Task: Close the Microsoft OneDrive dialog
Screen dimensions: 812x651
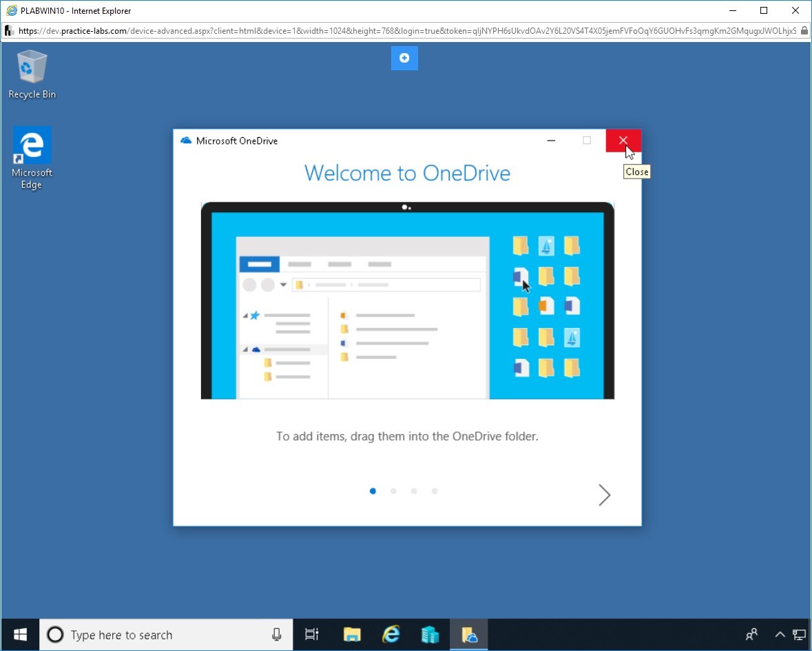Action: tap(623, 141)
